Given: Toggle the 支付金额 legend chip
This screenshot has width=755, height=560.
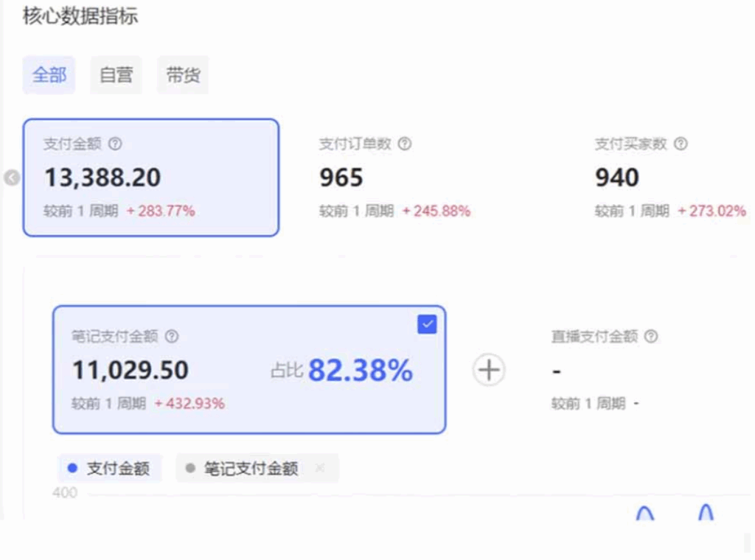Looking at the screenshot, I should point(109,469).
